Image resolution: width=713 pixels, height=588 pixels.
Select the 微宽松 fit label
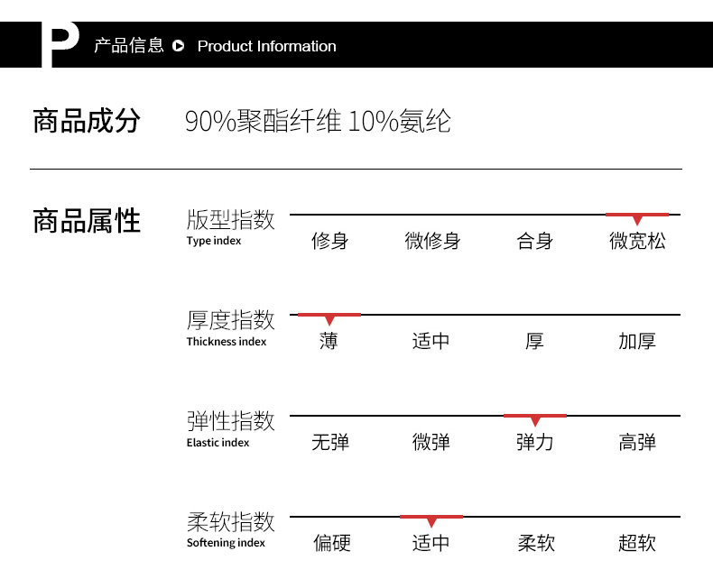(637, 241)
